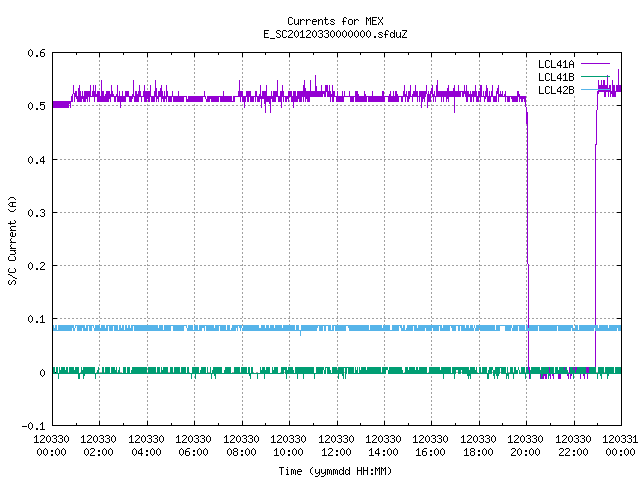
Task: Select the filename E_SC20120330000000.sfduZ subtitle
Action: coord(335,34)
